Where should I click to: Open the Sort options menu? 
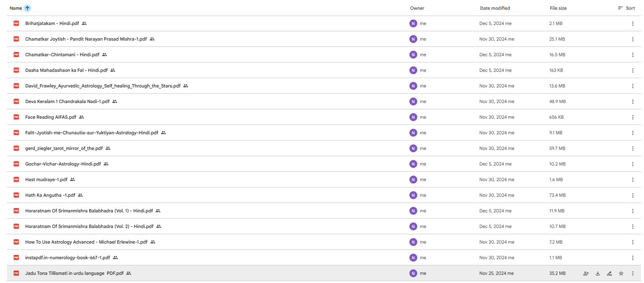click(626, 8)
